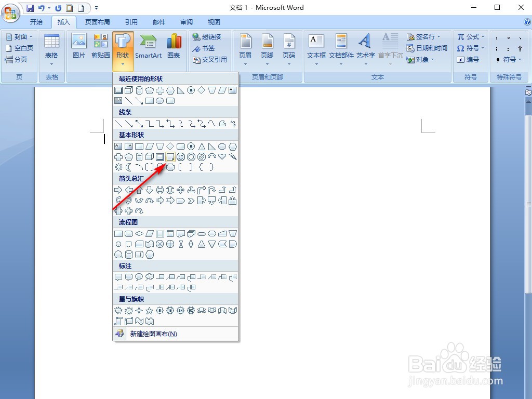Save document from quick access toolbar

click(30, 8)
